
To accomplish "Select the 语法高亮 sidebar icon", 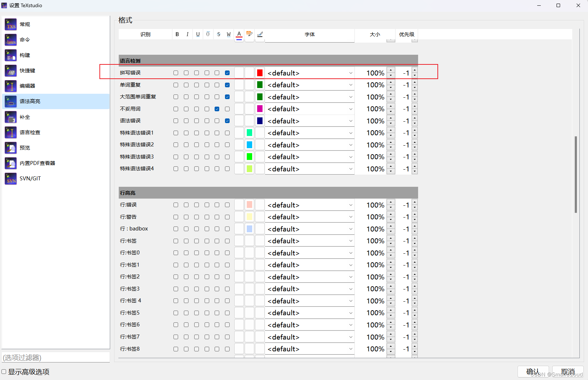I will click(11, 101).
